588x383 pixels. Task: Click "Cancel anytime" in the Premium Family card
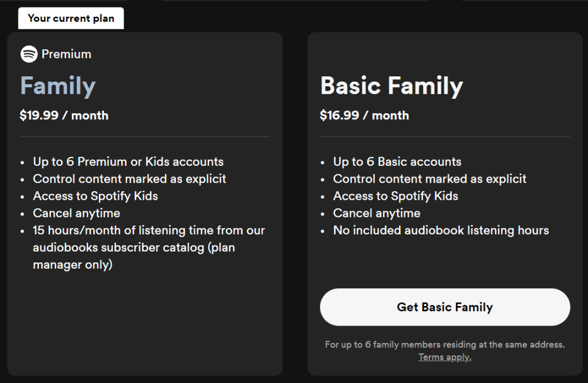(76, 213)
